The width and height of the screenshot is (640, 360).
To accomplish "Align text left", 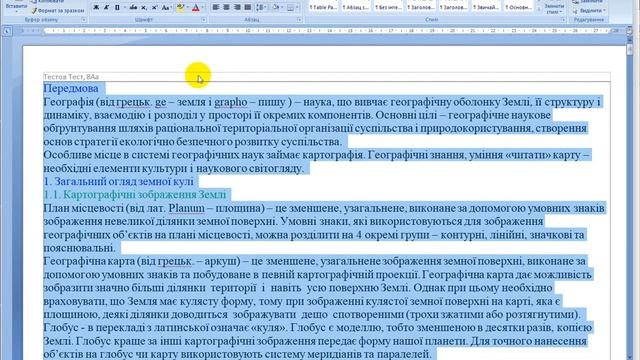I will click(x=216, y=7).
